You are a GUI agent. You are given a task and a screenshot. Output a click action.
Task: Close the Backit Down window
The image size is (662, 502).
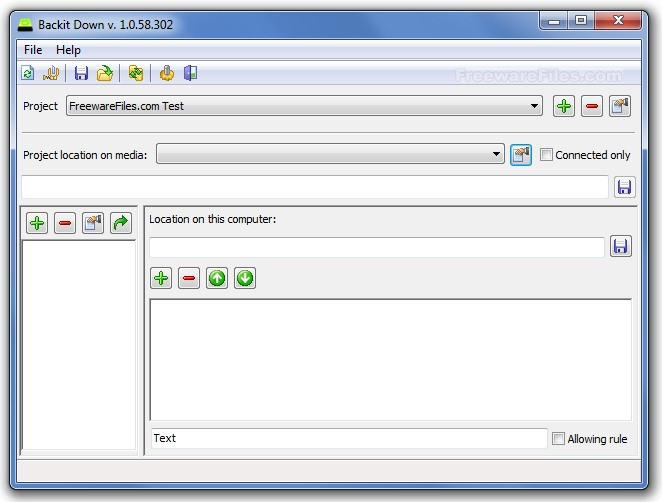(x=619, y=20)
